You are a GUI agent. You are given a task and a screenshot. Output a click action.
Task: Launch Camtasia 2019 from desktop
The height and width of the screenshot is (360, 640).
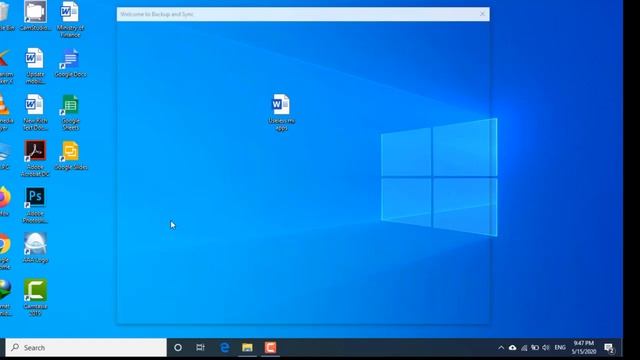click(x=35, y=298)
